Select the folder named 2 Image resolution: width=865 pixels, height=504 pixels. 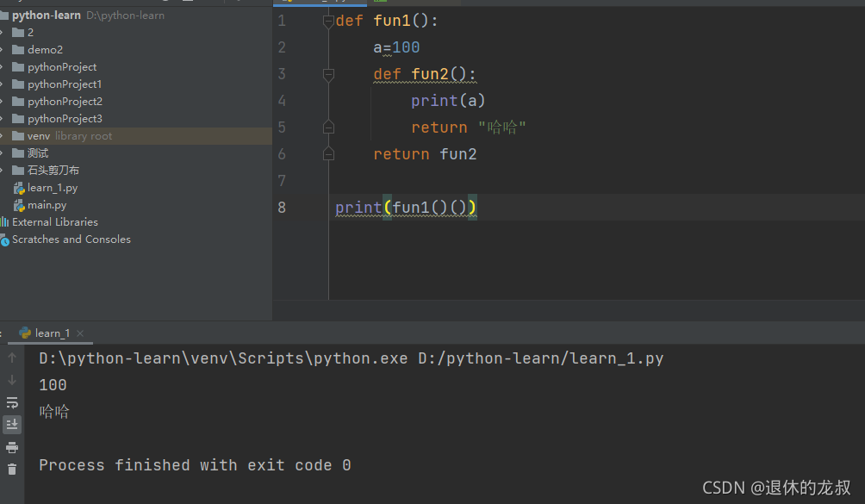click(x=30, y=33)
